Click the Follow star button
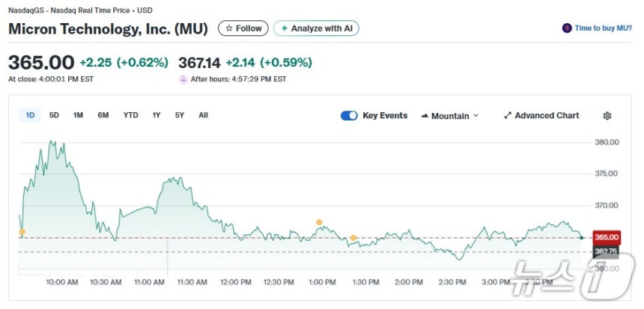This screenshot has height=309, width=644. tap(243, 28)
